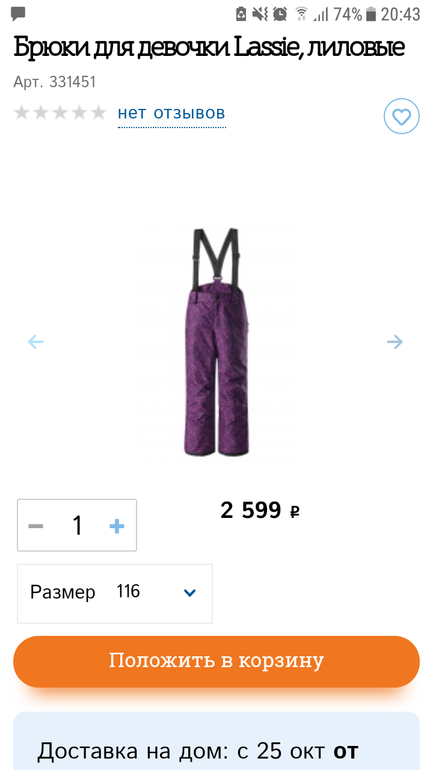Click the five-star rating row
The height and width of the screenshot is (770, 433).
60,113
